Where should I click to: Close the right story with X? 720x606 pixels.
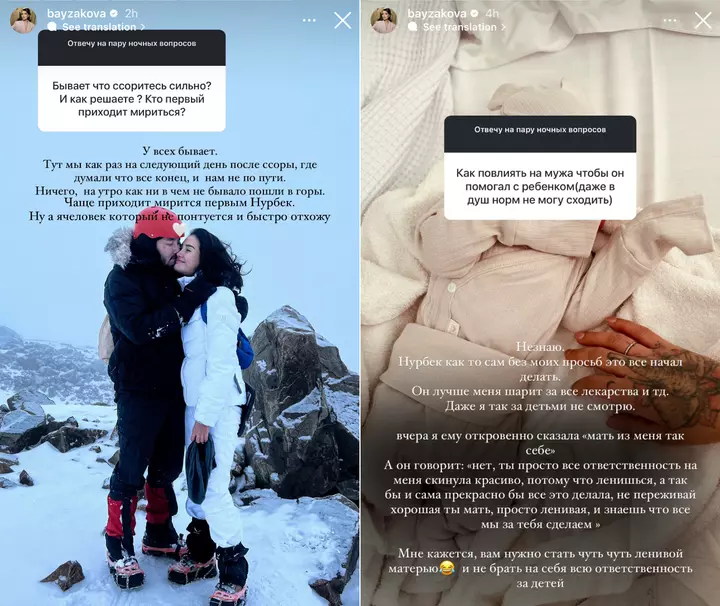point(703,21)
